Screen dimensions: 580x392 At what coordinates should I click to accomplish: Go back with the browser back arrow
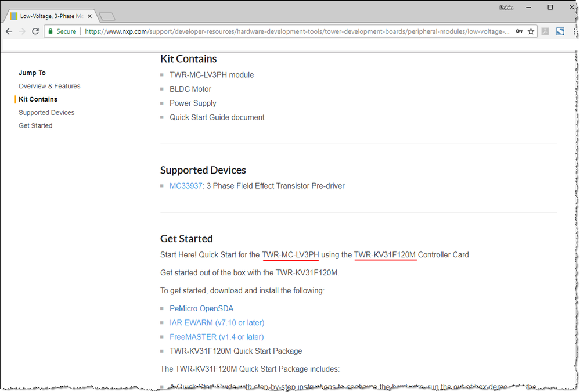point(9,31)
